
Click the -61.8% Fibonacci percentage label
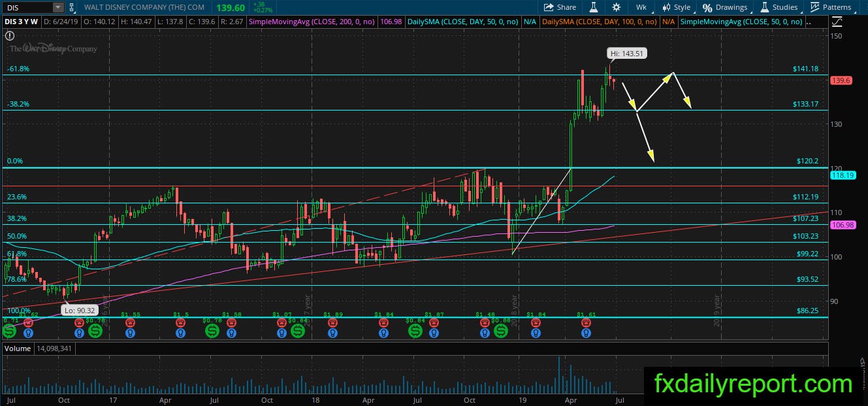point(18,69)
